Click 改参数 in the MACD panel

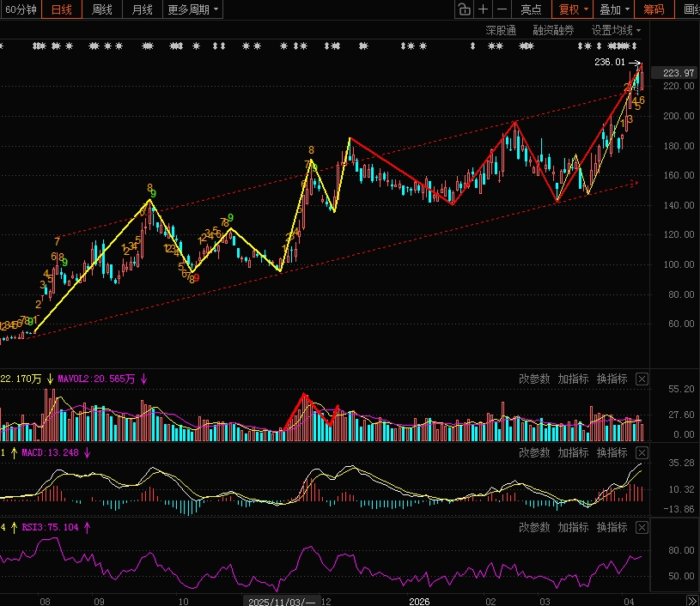(534, 453)
